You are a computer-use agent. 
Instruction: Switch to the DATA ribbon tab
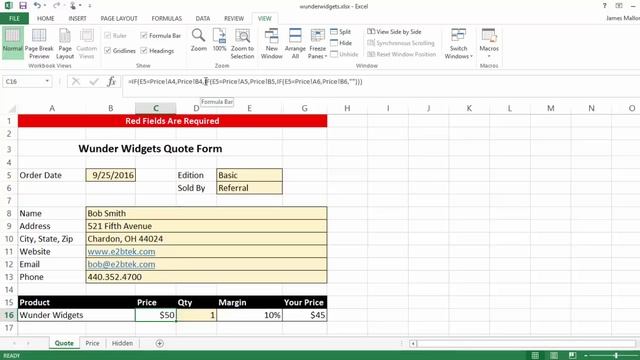[202, 18]
